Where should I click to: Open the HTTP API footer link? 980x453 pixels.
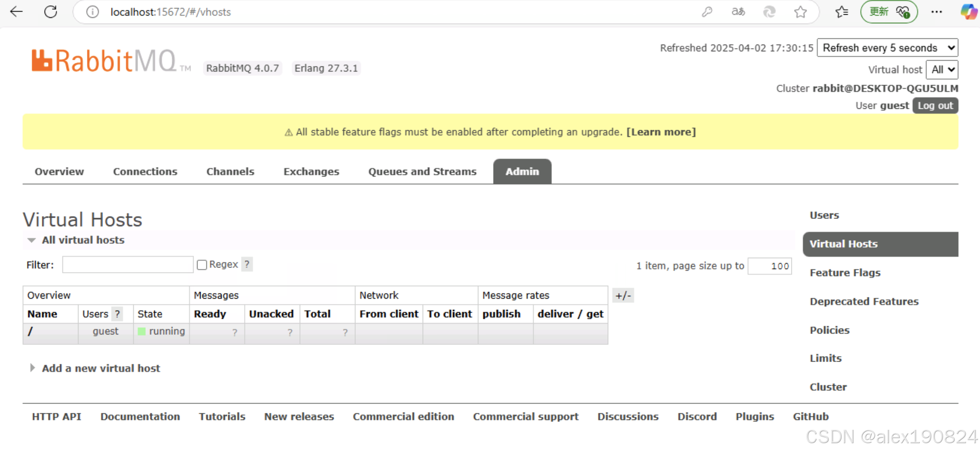click(x=56, y=416)
